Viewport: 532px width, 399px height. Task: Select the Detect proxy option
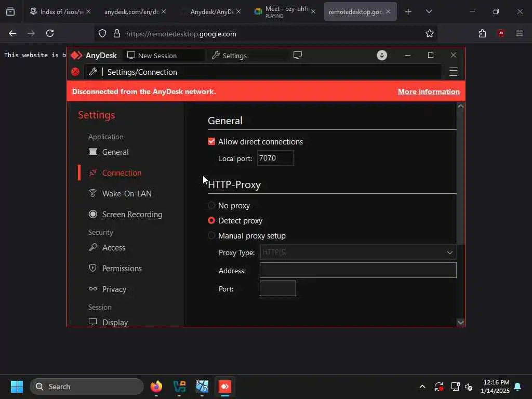click(x=211, y=220)
